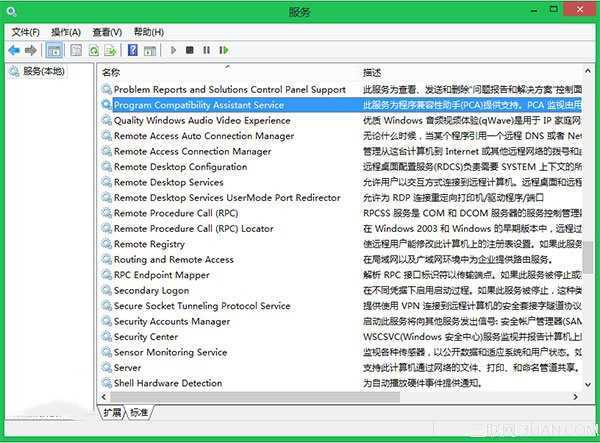Click the Back arrow toolbar icon

(14, 50)
